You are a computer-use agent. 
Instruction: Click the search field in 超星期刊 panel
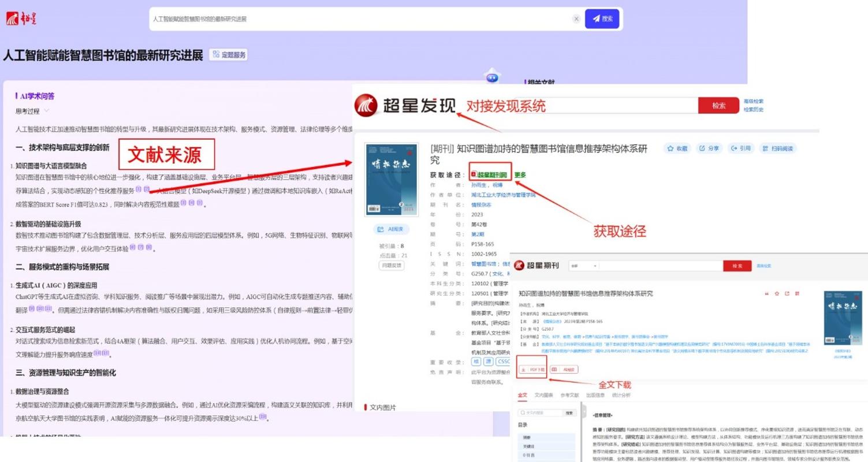click(x=661, y=266)
